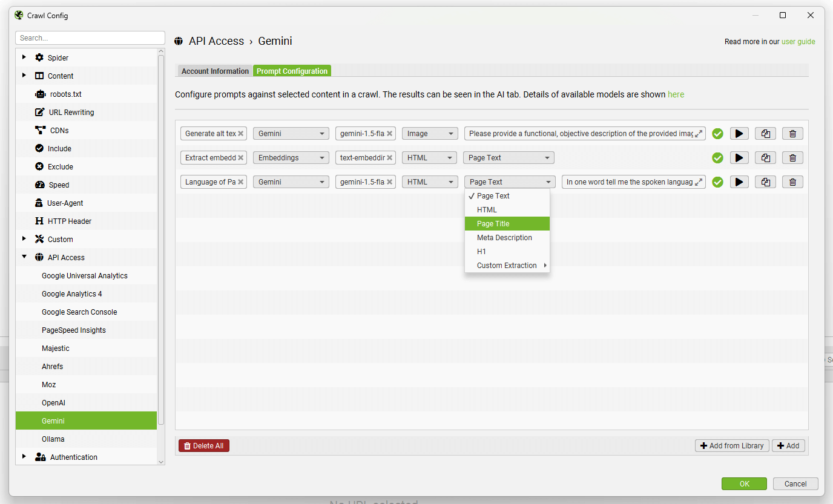Open the Embeddings provider dropdown
Viewport: 833px width, 504px height.
pyautogui.click(x=291, y=158)
